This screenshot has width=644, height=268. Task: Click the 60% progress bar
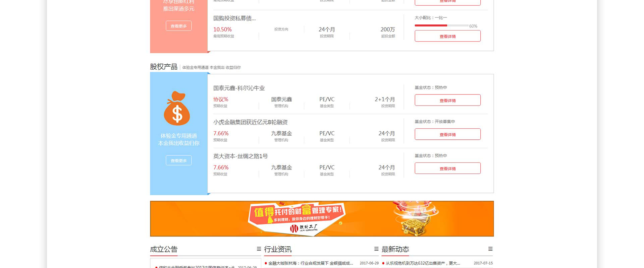(441, 25)
